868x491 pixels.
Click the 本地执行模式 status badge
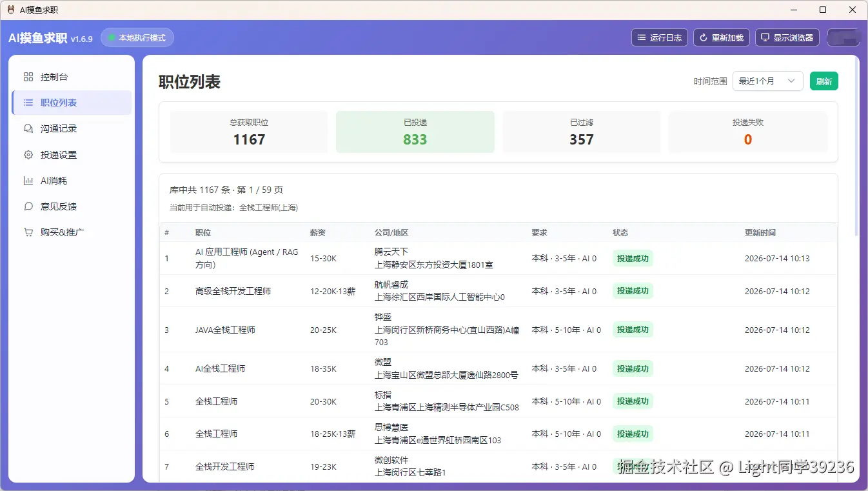[137, 37]
